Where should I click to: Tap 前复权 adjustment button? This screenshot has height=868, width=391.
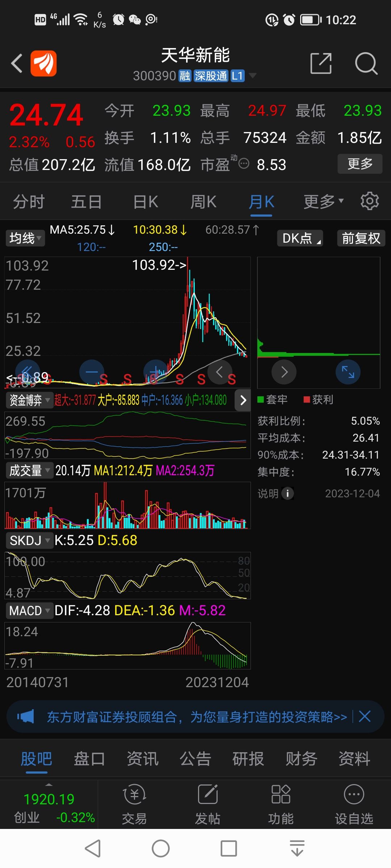(x=361, y=238)
